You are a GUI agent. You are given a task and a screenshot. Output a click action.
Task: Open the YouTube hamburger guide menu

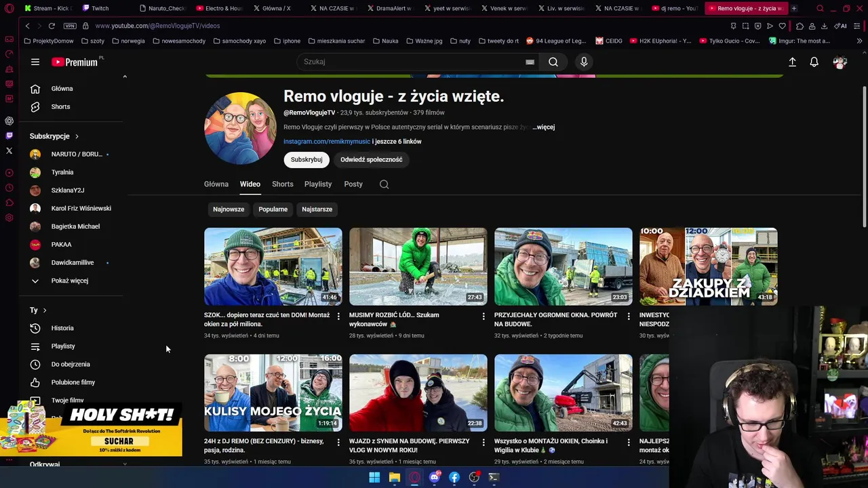click(35, 62)
